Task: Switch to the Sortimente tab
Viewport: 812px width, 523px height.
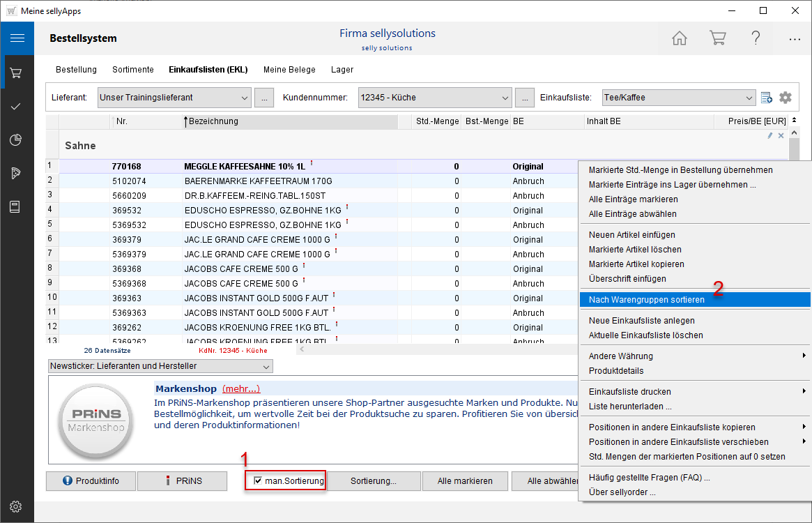Action: point(132,70)
